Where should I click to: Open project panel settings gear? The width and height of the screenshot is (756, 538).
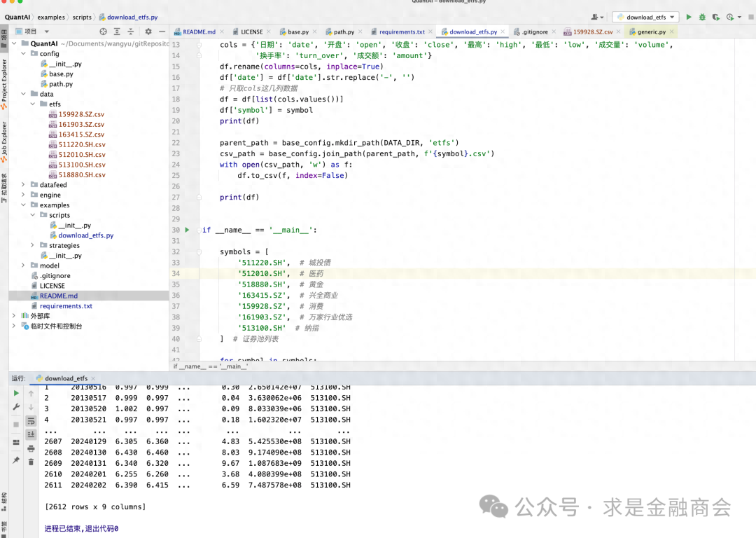(148, 32)
